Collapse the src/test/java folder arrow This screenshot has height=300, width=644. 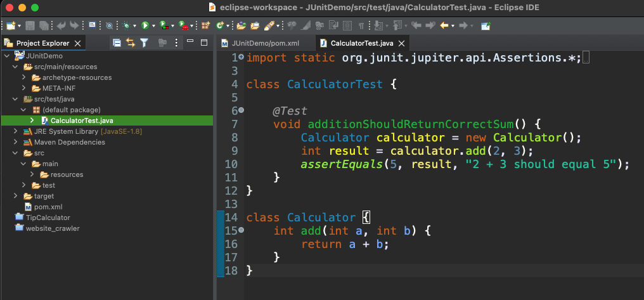click(x=15, y=99)
